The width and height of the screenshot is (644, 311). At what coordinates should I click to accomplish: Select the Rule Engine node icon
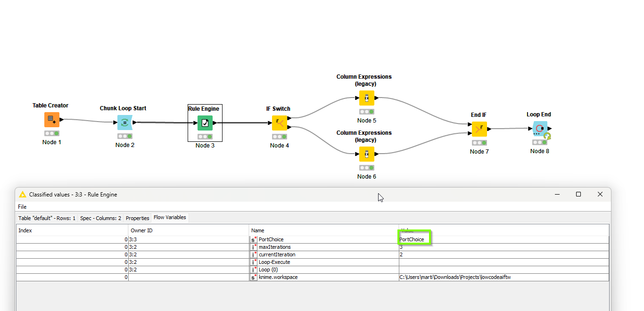point(205,123)
